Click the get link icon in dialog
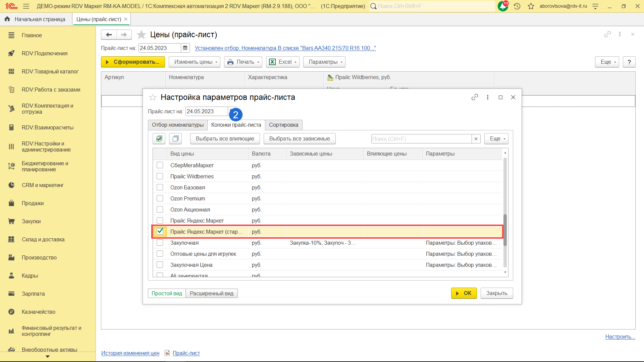644x362 pixels. [474, 97]
